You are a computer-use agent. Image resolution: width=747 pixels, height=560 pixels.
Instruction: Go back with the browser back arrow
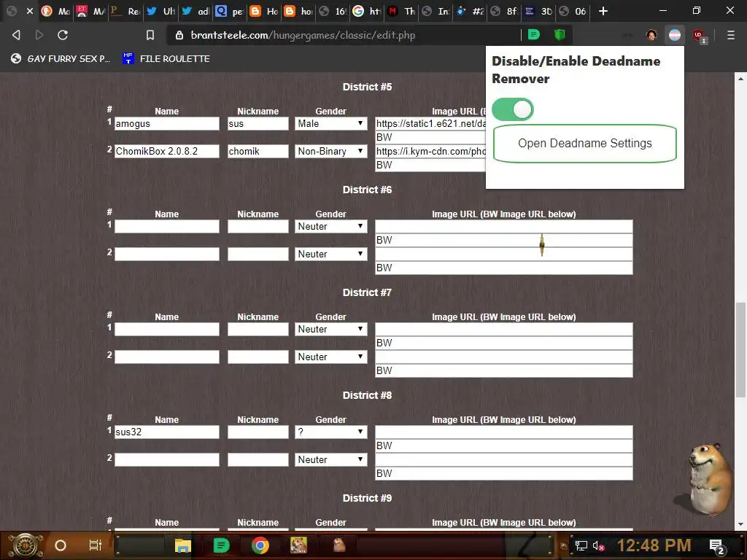[16, 35]
